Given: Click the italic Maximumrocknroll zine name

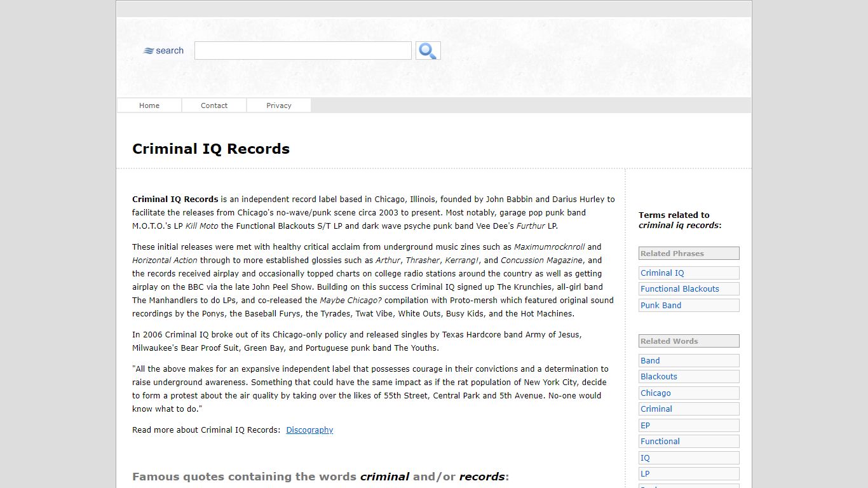Looking at the screenshot, I should [549, 247].
